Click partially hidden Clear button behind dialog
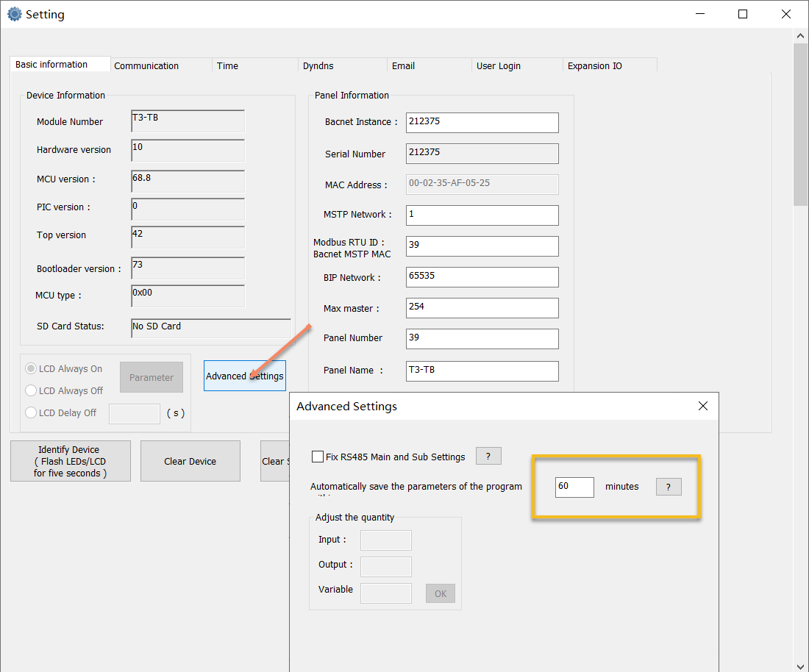 [x=276, y=461]
